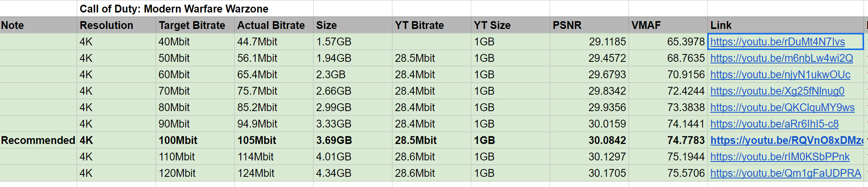868x187 pixels.
Task: Follow the youtu.be/aRr6IhI5-c8 link
Action: (x=774, y=124)
